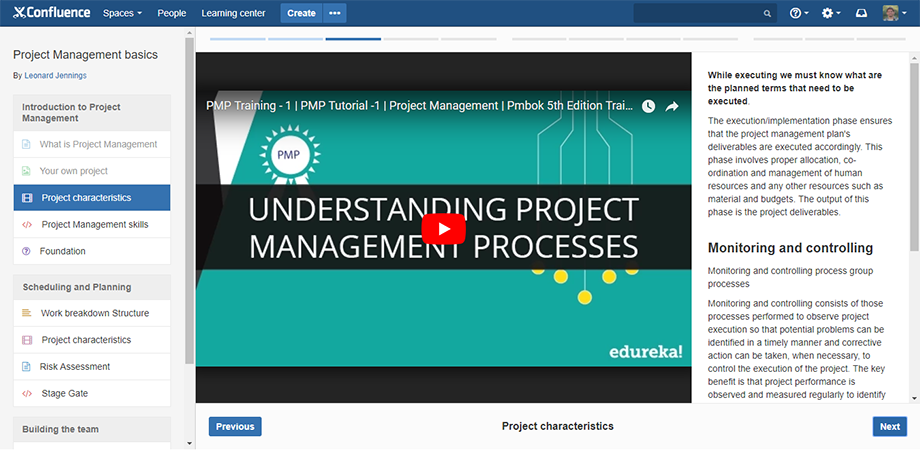Viewport: 920px width, 450px height.
Task: Open the Learning center
Action: click(233, 13)
